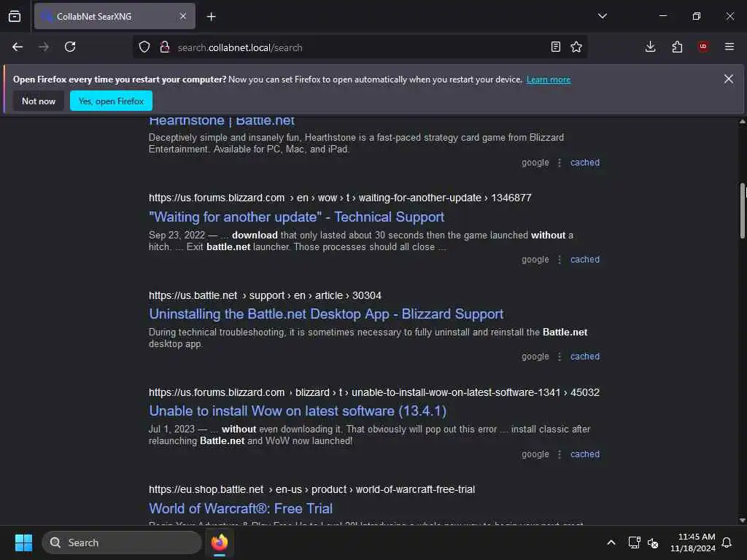
Task: Dismiss the Firefox startup notification bar
Action: [x=729, y=79]
